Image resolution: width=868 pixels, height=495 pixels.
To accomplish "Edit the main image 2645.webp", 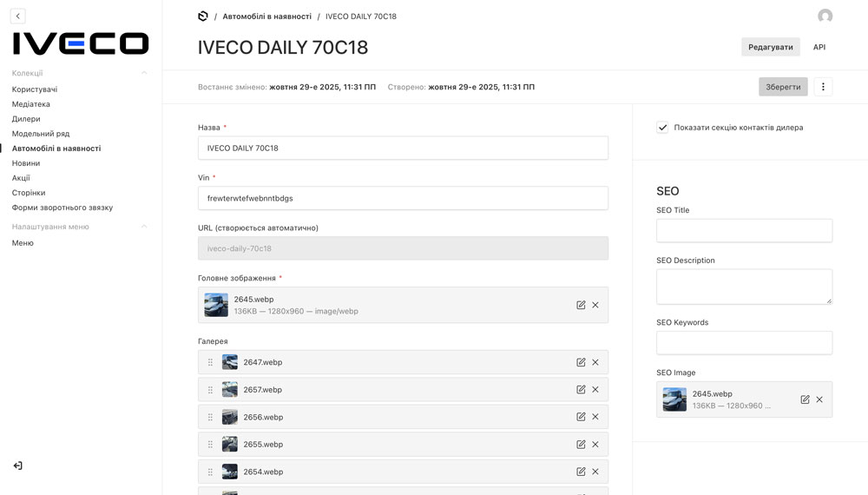I will click(581, 305).
